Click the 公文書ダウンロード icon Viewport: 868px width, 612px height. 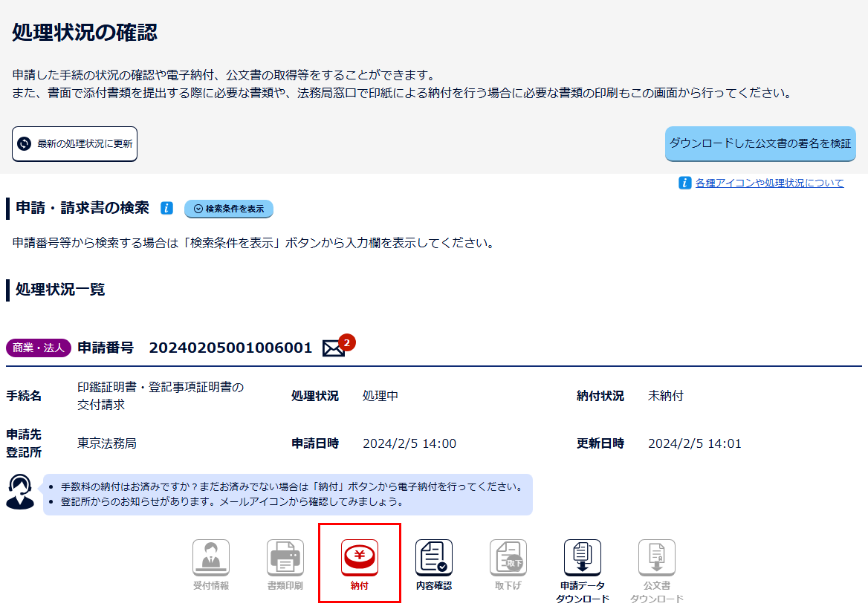pyautogui.click(x=657, y=558)
